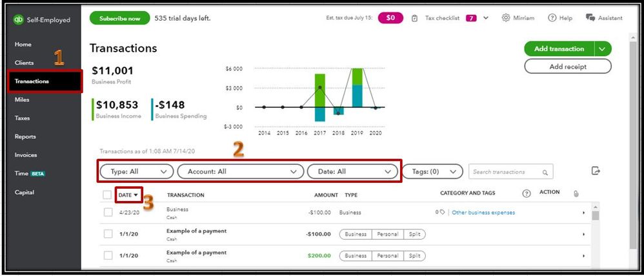Click the Mirriam account name
Viewport: 644px width, 276px height.
coord(524,18)
